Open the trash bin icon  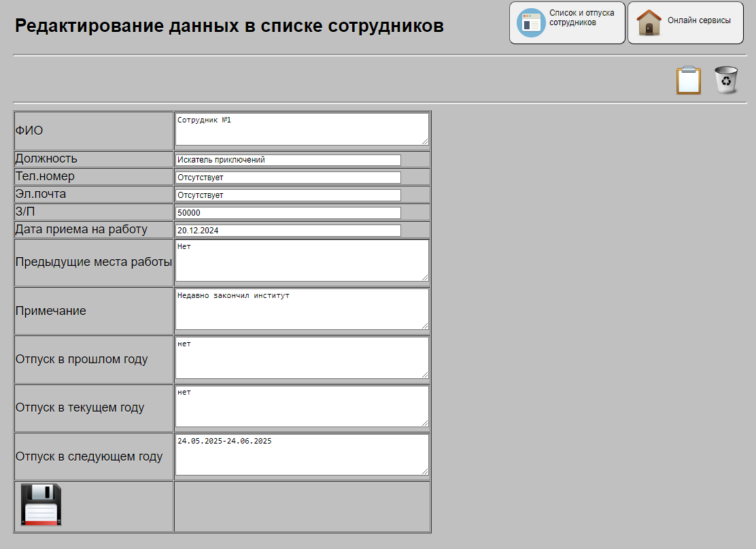pyautogui.click(x=725, y=80)
